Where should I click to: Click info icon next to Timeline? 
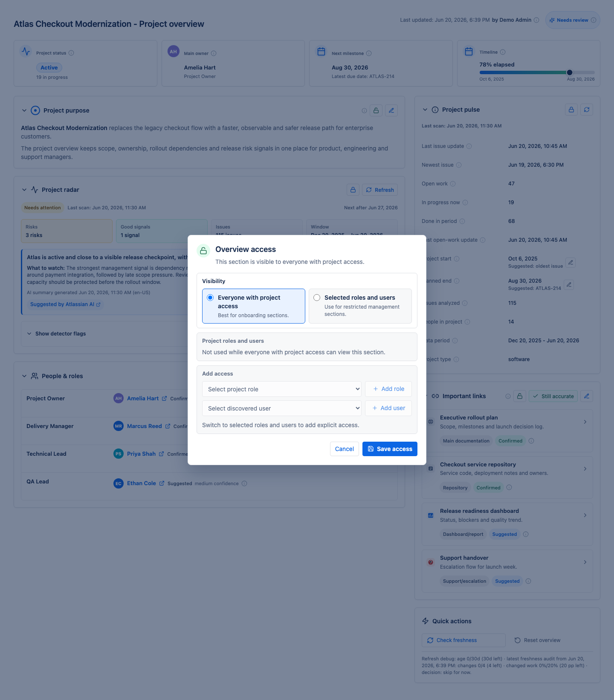pyautogui.click(x=503, y=52)
